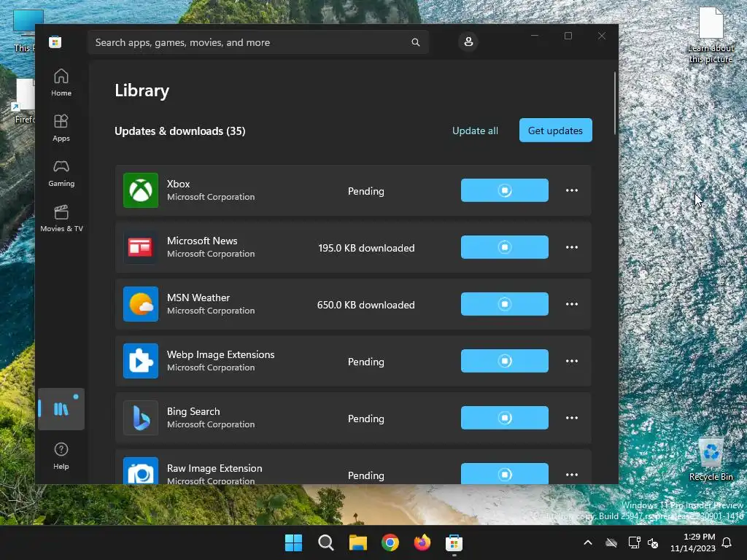Select the Microsoft News title text
Screen dimensions: 747x560
point(202,241)
